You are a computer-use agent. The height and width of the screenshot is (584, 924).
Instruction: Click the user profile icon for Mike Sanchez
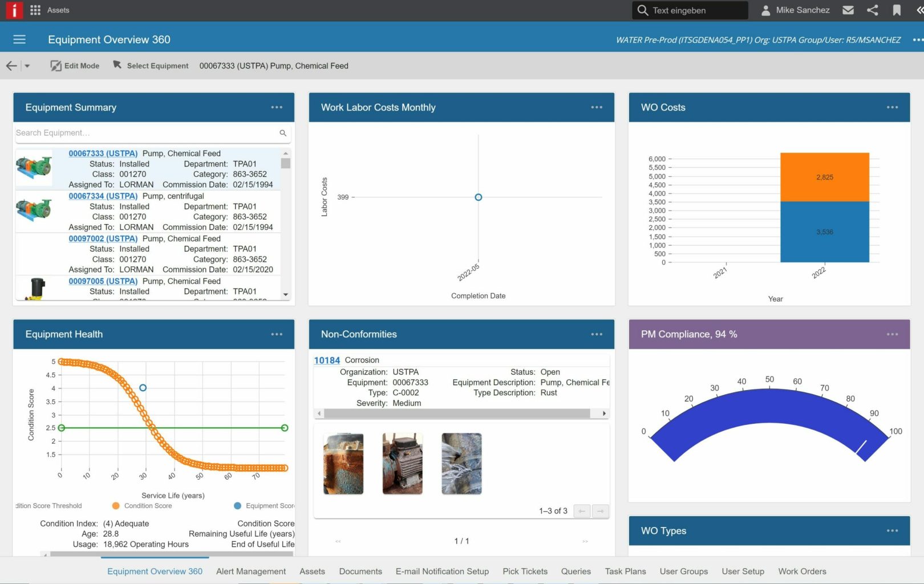(x=766, y=10)
